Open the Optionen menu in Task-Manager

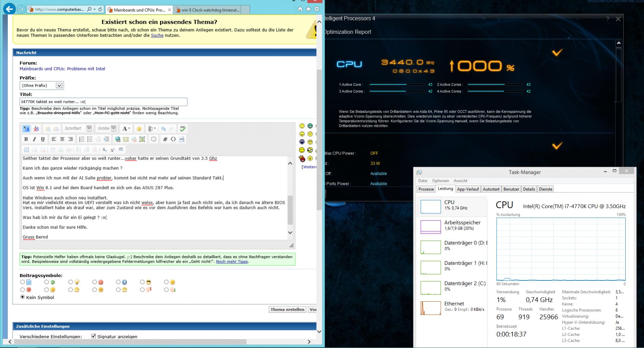(x=441, y=181)
